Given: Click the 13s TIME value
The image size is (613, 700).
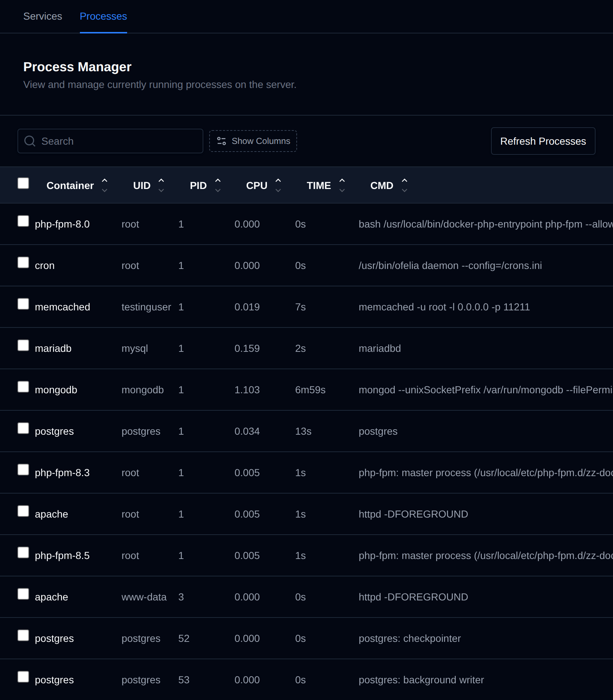Looking at the screenshot, I should [303, 431].
